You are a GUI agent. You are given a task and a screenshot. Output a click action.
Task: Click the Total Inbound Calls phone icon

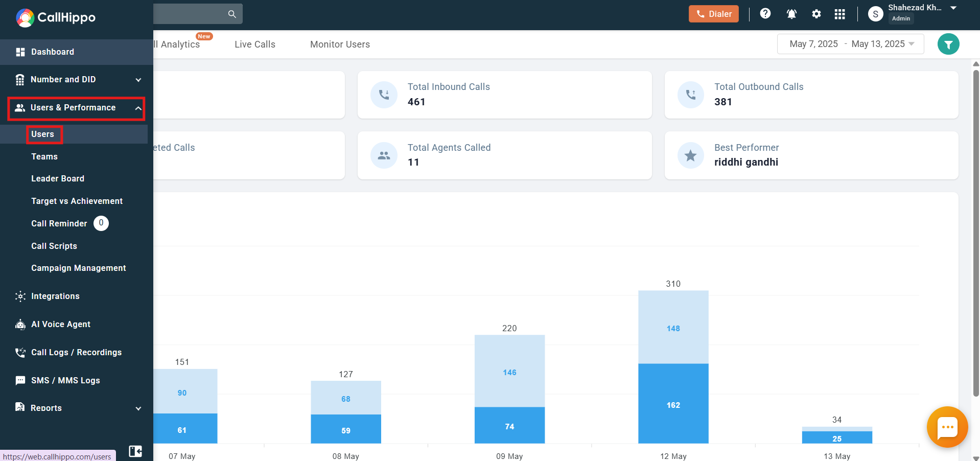384,95
